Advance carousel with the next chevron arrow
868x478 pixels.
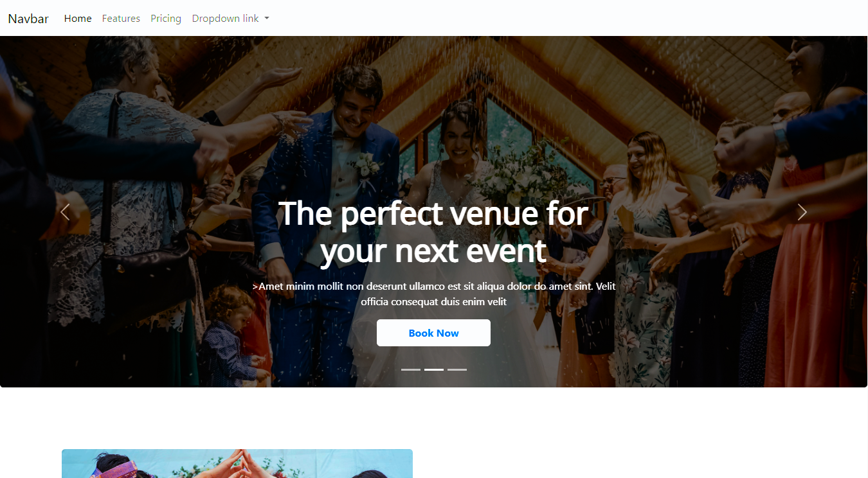point(802,211)
